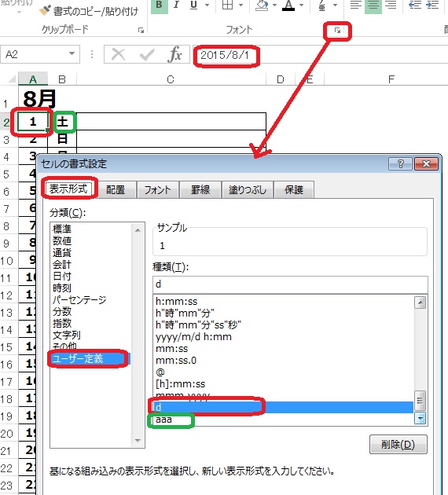Apply cell borders icon
This screenshot has width=448, height=495.
click(x=227, y=5)
